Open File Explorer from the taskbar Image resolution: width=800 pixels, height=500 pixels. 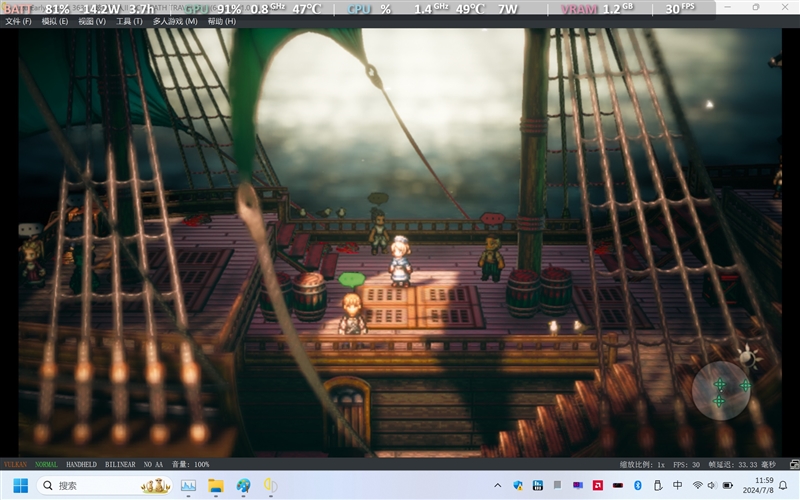coord(216,486)
